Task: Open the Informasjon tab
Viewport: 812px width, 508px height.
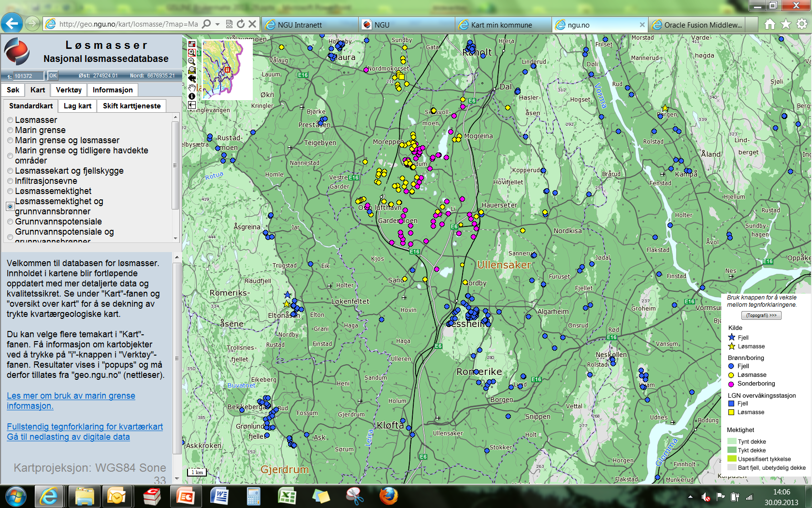Action: tap(113, 90)
